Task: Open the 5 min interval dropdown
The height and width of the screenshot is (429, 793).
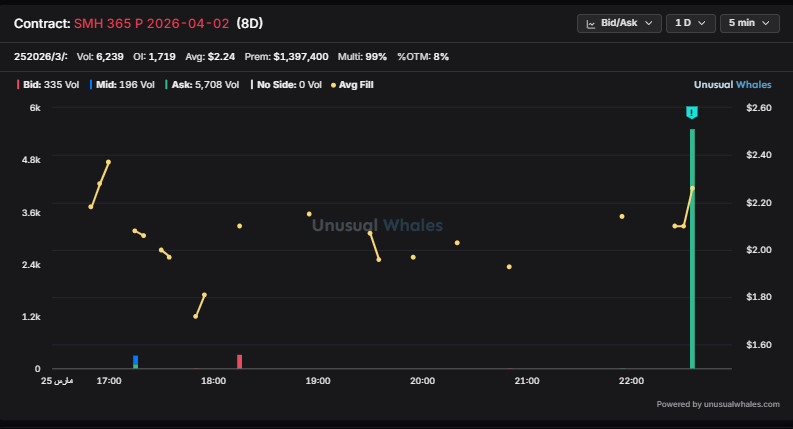Action: (750, 23)
